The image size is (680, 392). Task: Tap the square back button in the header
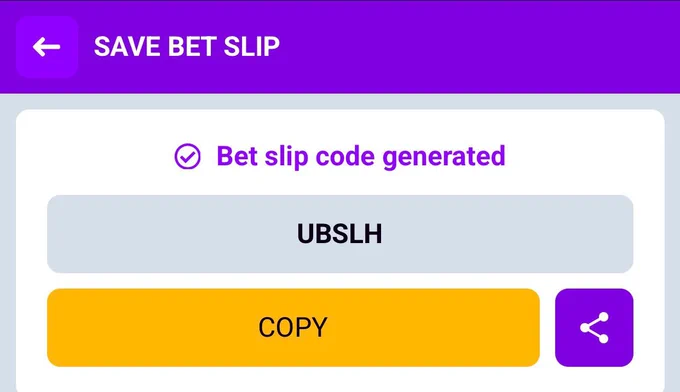tap(47, 47)
